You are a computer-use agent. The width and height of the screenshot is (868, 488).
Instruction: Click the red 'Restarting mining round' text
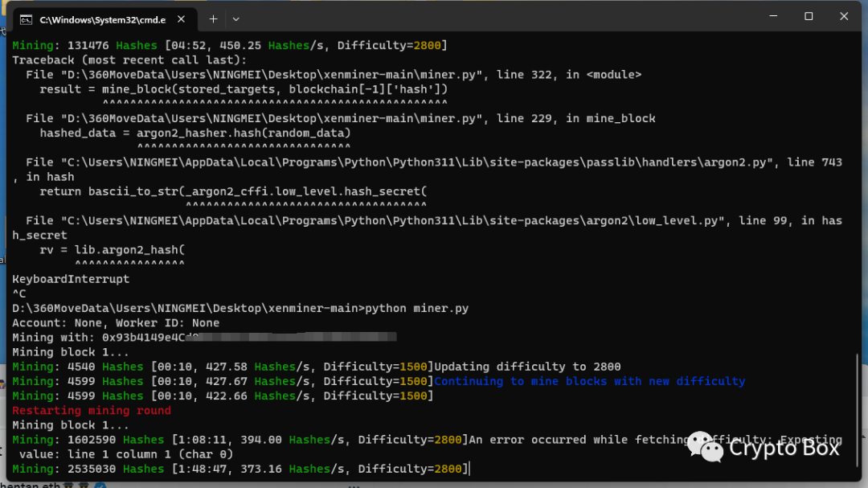(92, 411)
